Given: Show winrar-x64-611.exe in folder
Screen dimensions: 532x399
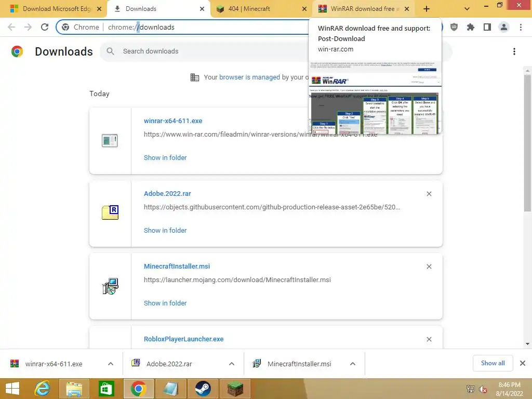Looking at the screenshot, I should click(x=165, y=158).
